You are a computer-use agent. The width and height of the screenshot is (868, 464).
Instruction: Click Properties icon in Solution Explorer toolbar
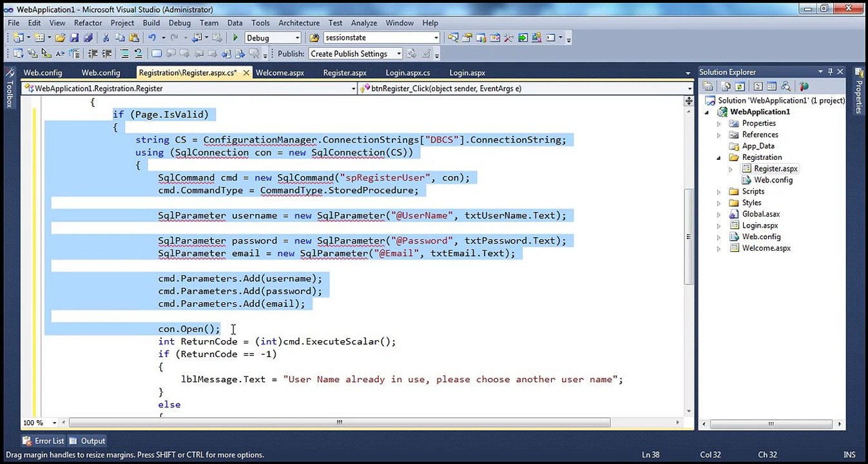(x=707, y=86)
